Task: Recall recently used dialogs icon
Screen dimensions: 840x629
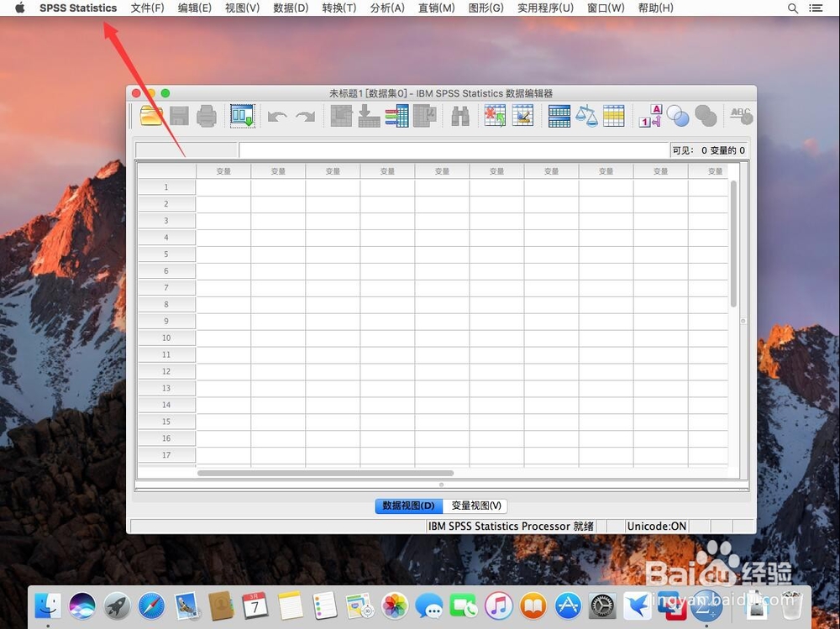Action: (242, 116)
